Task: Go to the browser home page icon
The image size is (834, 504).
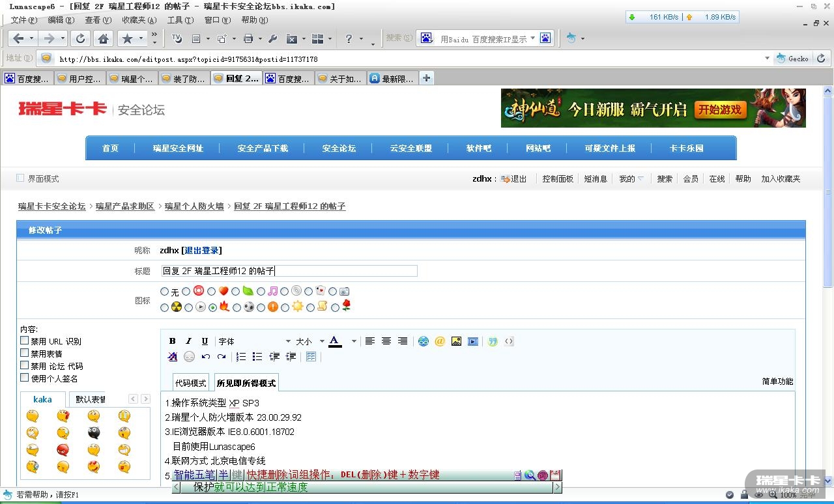Action: coord(103,38)
